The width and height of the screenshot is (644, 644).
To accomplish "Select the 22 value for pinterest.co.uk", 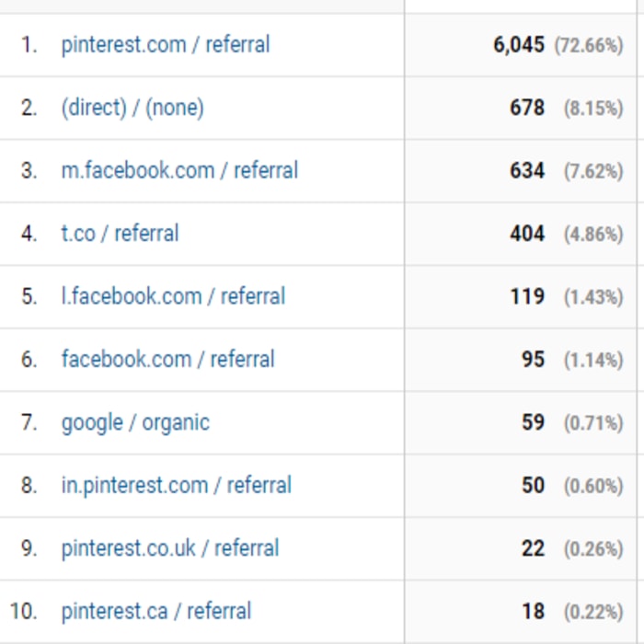I will (x=533, y=548).
